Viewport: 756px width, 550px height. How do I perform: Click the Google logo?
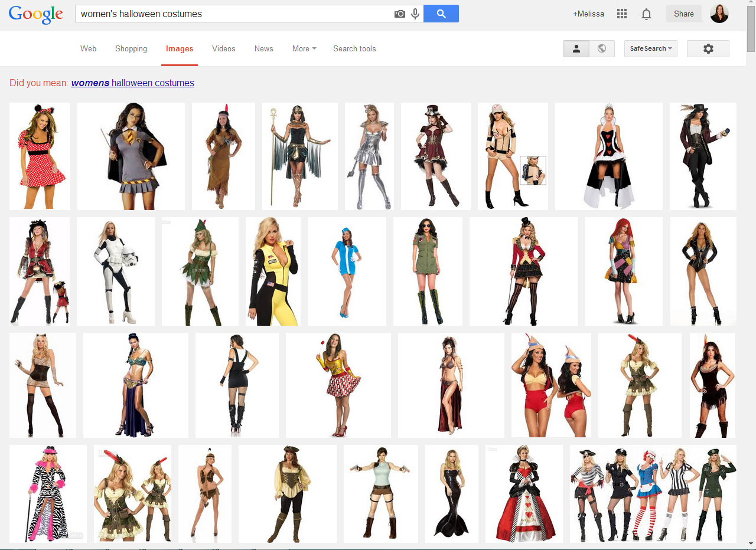click(35, 14)
